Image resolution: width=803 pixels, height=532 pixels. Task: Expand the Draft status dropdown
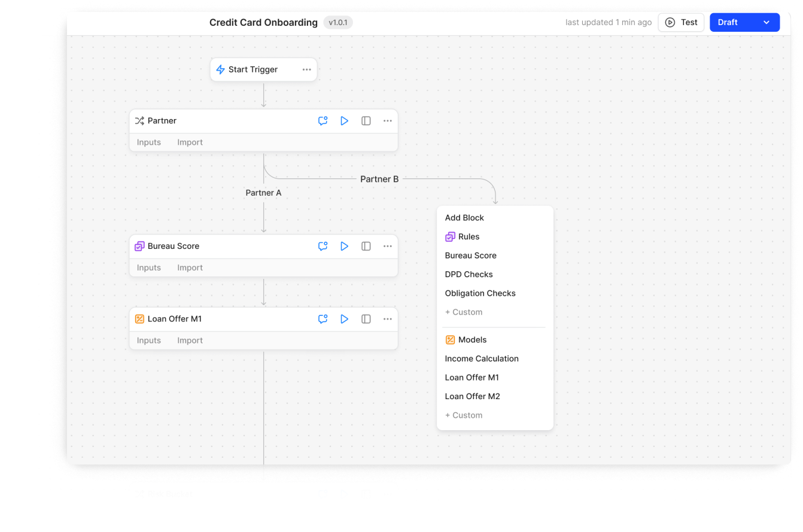tap(766, 23)
